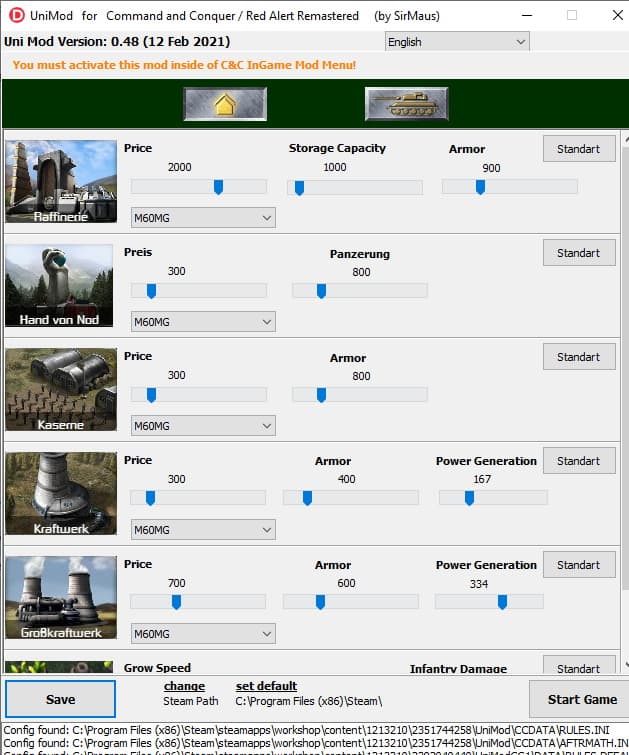Click the RULES.INI config found log line
This screenshot has width=629, height=755.
tap(306, 730)
